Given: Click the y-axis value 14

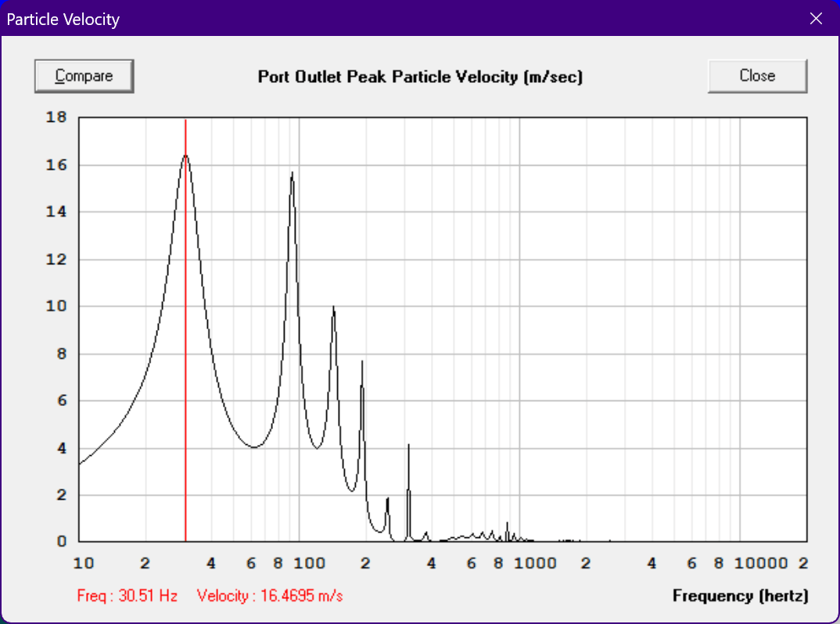Looking at the screenshot, I should 56,212.
